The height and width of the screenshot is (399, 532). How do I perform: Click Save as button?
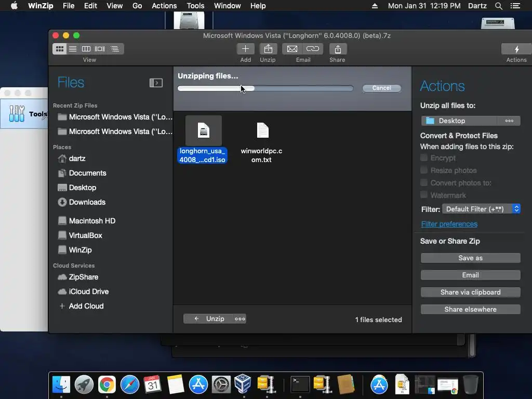tap(470, 258)
